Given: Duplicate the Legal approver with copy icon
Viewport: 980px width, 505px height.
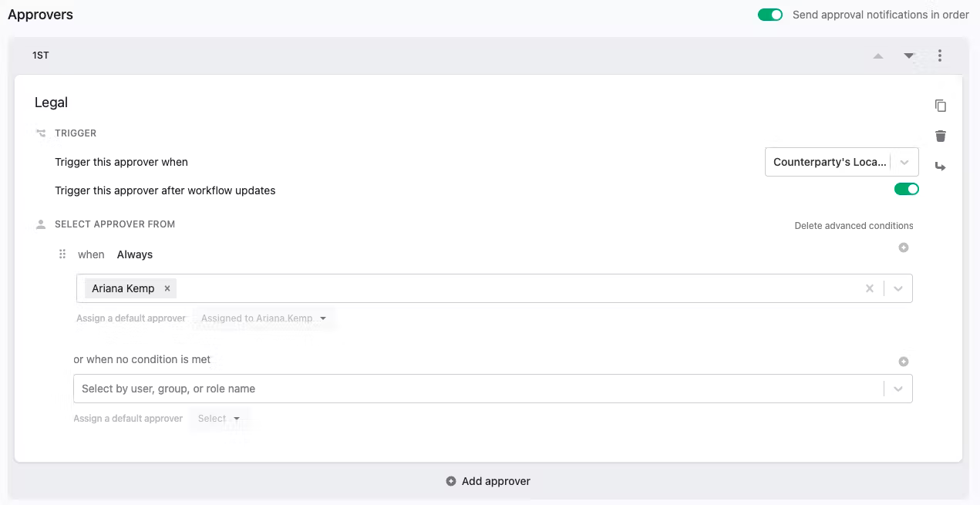Looking at the screenshot, I should [940, 106].
